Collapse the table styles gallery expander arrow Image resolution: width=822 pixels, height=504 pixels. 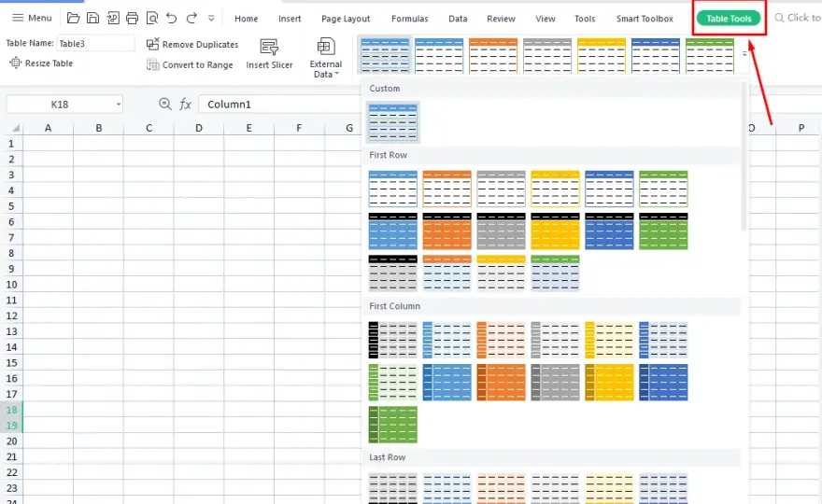[744, 53]
